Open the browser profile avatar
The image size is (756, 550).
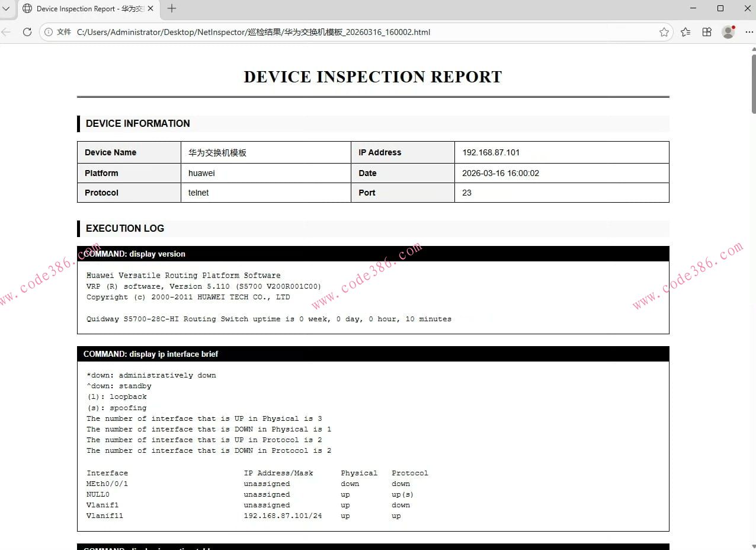coord(728,32)
